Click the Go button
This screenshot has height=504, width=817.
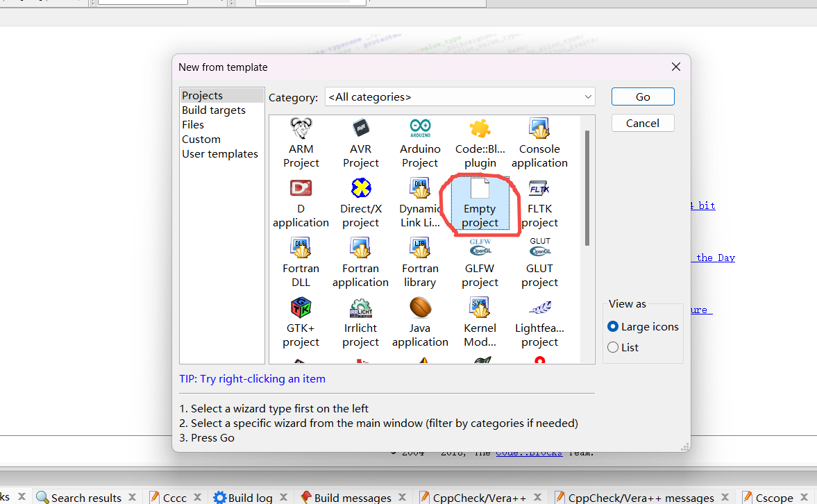[x=643, y=97]
